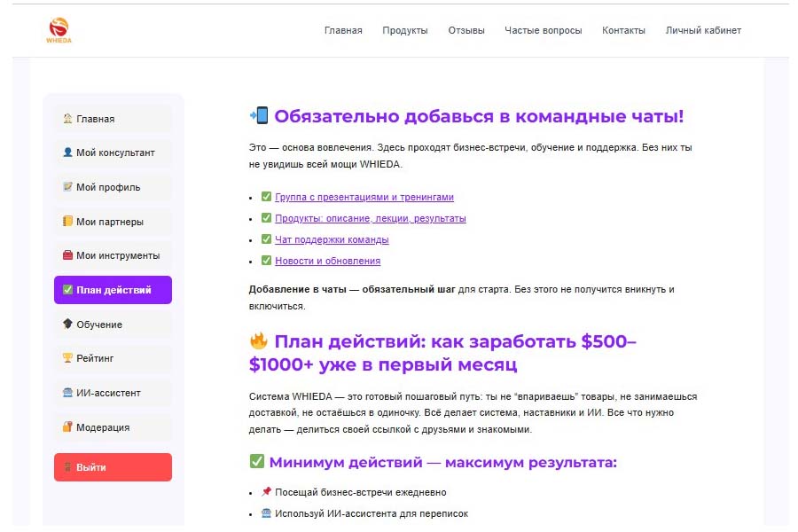Click heading Обязательно добавься в командные чаты!
This screenshot has height=532, width=798.
coord(479,116)
